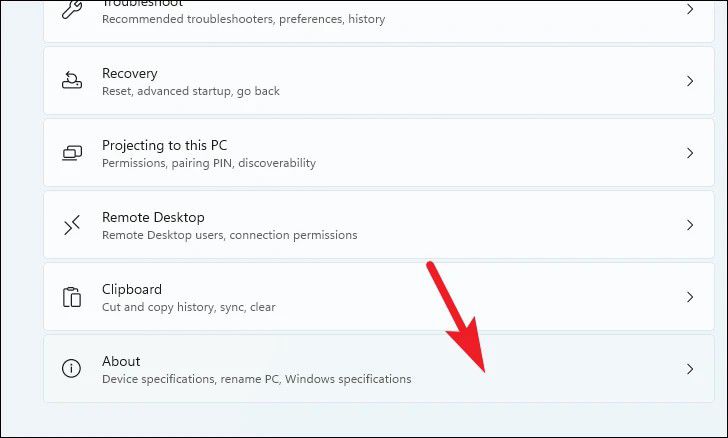Open the Recovery settings title

(130, 73)
